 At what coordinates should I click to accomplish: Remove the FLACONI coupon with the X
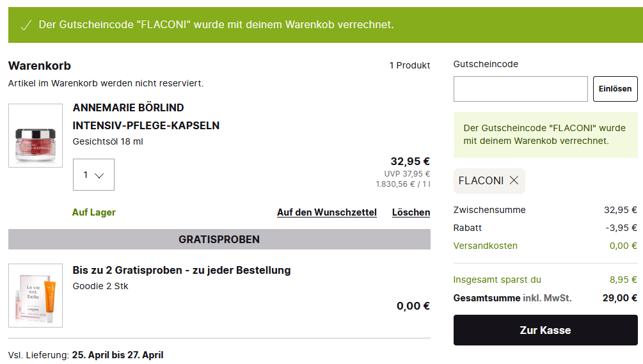point(514,181)
